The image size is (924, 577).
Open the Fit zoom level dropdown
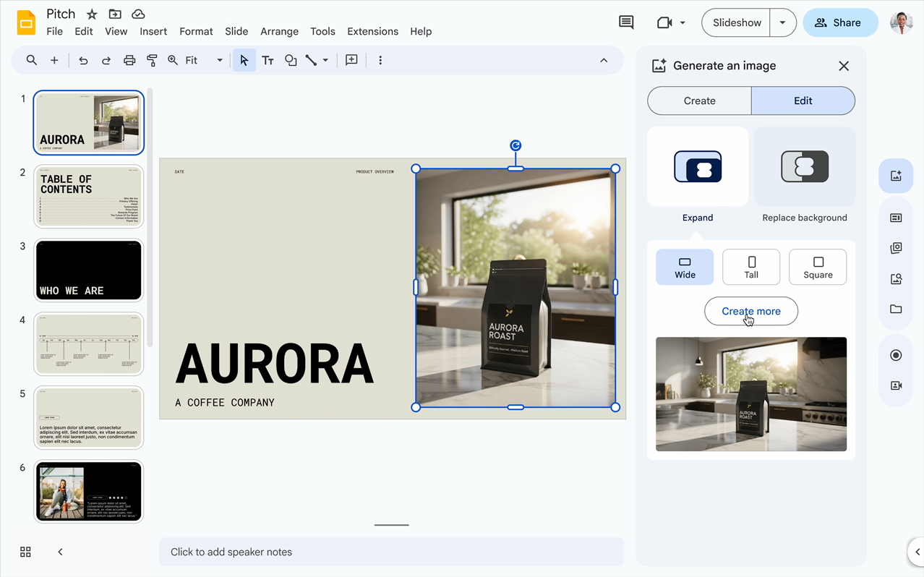204,61
